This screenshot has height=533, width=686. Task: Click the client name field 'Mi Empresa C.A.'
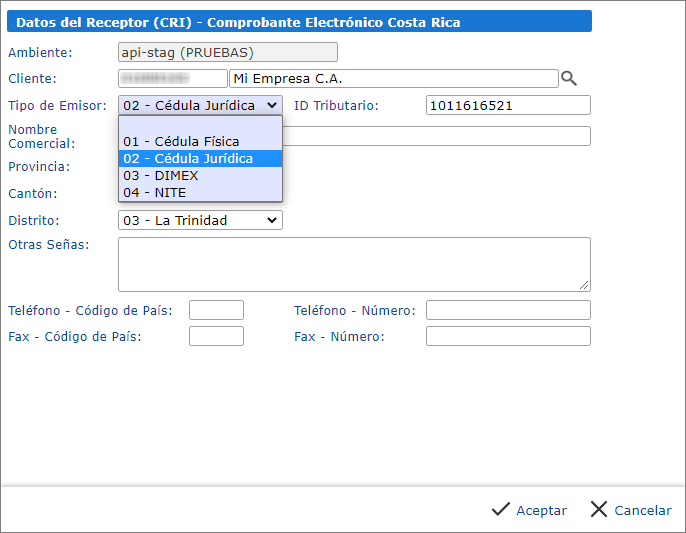(x=393, y=78)
